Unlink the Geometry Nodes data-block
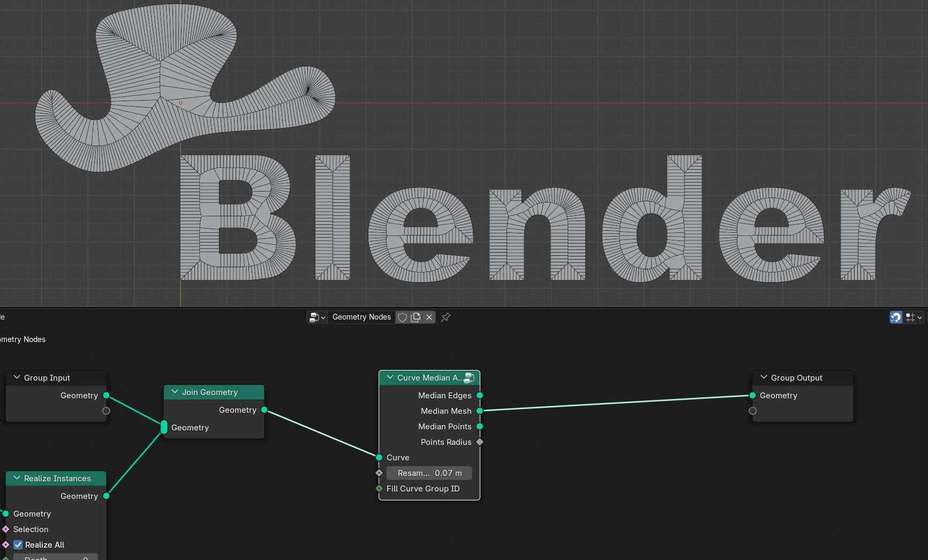Viewport: 928px width, 560px height. [429, 317]
